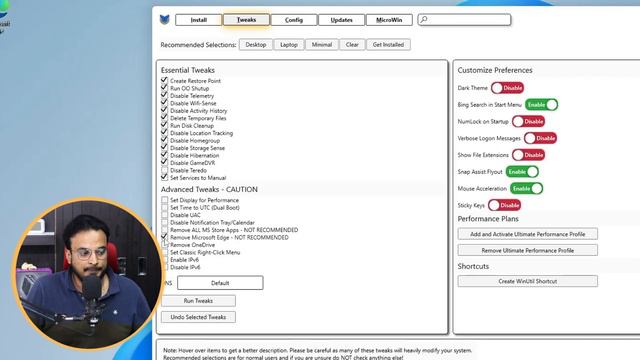
Task: Click the Get Installed button
Action: [x=388, y=44]
